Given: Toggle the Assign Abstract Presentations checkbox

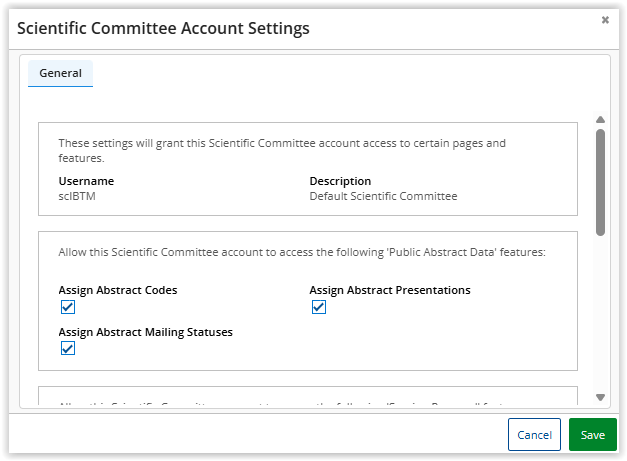Looking at the screenshot, I should pyautogui.click(x=319, y=307).
